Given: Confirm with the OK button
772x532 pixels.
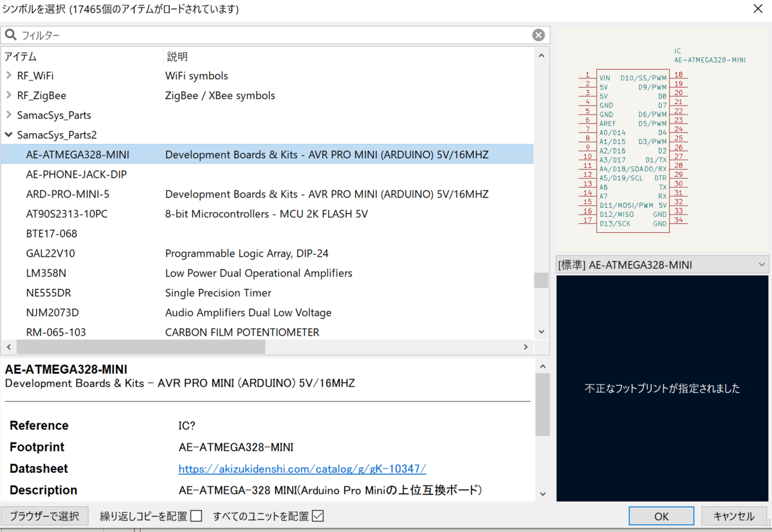Looking at the screenshot, I should click(x=661, y=516).
